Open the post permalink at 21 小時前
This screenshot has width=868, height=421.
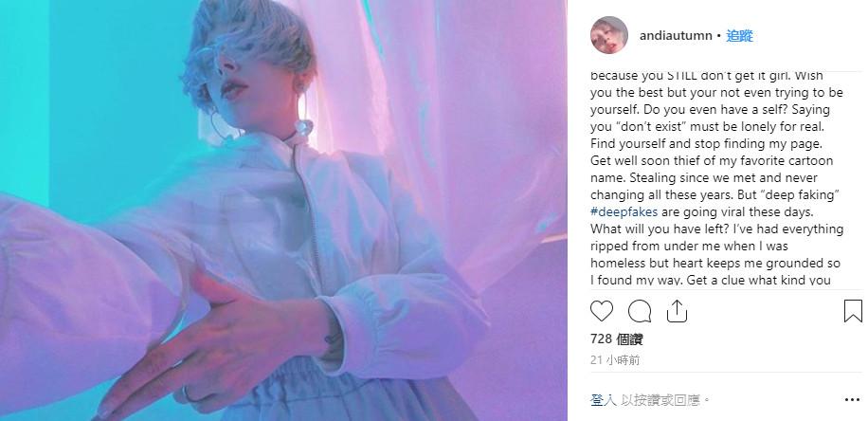point(614,360)
